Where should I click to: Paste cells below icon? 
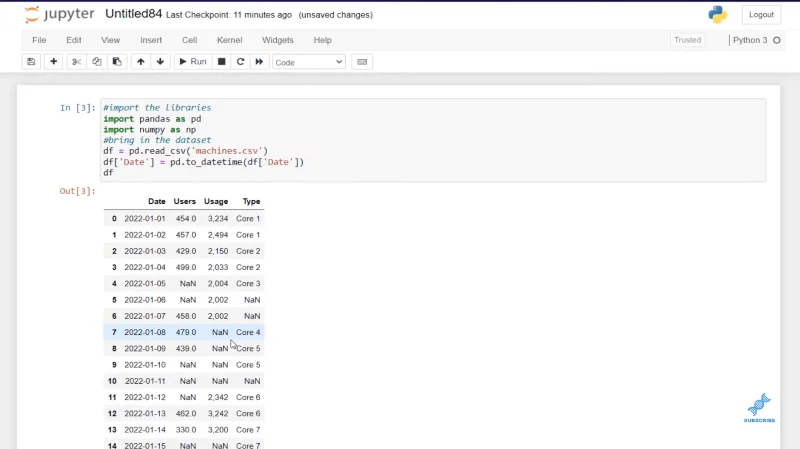coord(117,62)
